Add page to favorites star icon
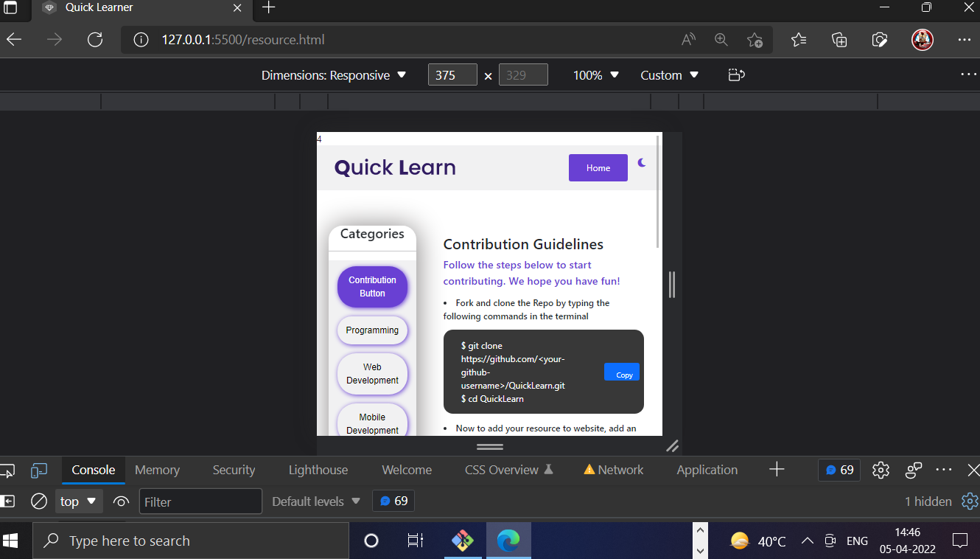 point(755,40)
